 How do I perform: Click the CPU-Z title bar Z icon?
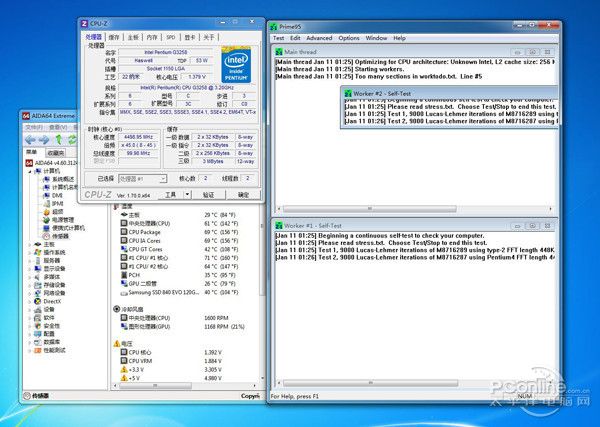pos(85,24)
